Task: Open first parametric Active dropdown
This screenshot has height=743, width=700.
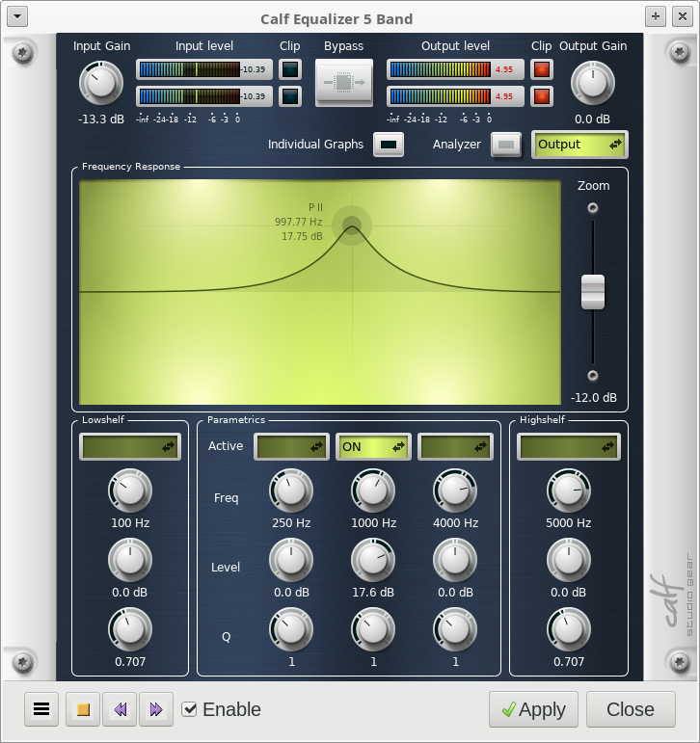Action: point(291,446)
